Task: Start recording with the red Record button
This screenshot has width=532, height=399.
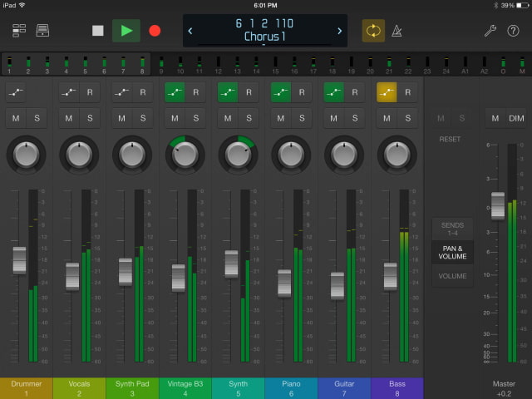Action: 154,31
